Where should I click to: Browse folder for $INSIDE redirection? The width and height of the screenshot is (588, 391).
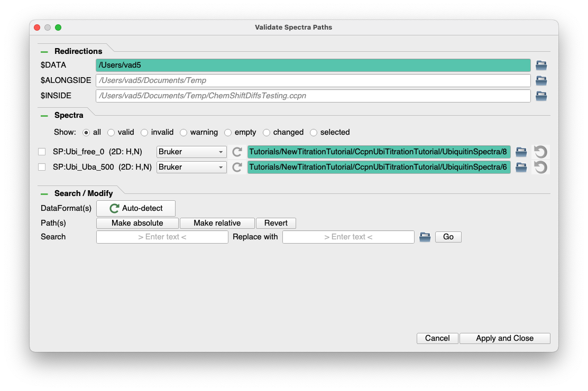pos(541,96)
